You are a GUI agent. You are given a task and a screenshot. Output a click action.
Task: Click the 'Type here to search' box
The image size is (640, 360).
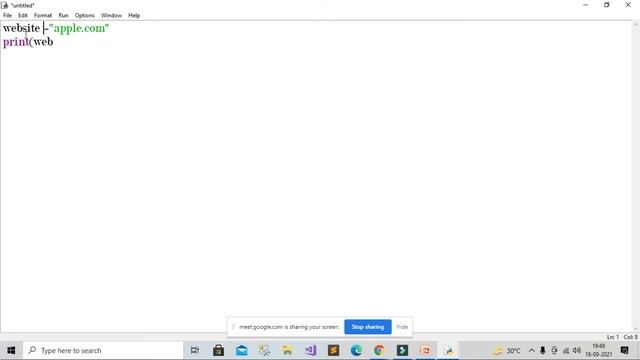[103, 350]
